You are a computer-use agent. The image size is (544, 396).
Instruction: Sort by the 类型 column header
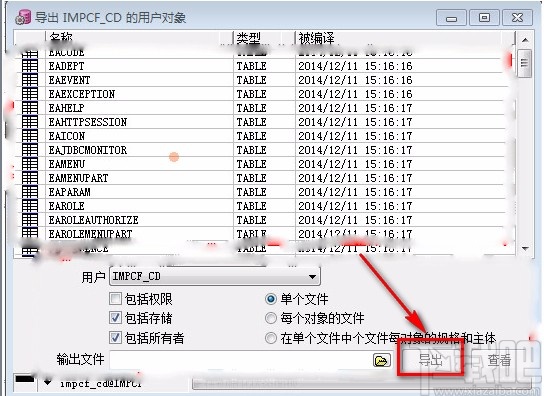(x=248, y=38)
